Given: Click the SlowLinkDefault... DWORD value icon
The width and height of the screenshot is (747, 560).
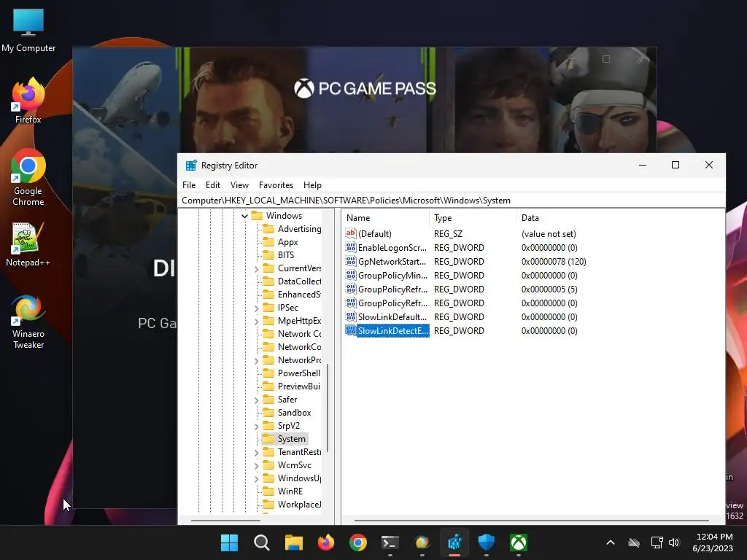Looking at the screenshot, I should click(351, 316).
